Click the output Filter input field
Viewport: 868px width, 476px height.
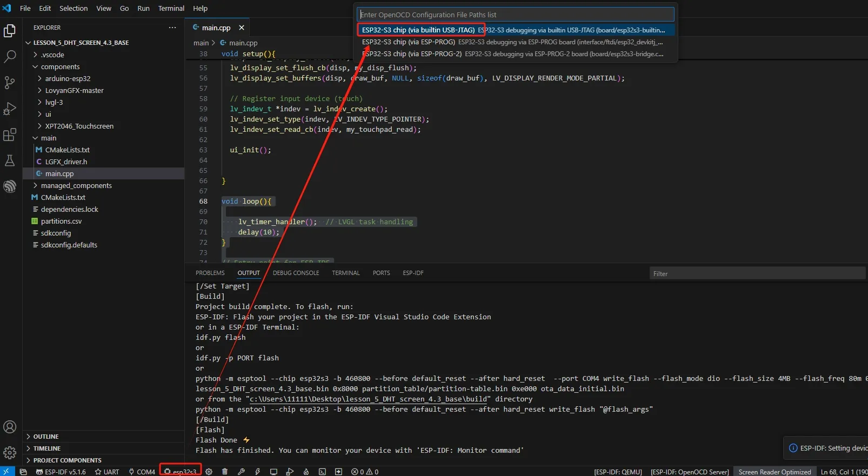pos(757,273)
